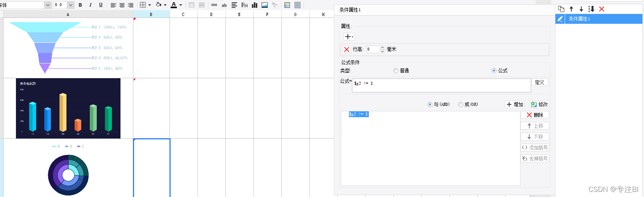
Task: Apply font color with the A icon
Action: [174, 5]
